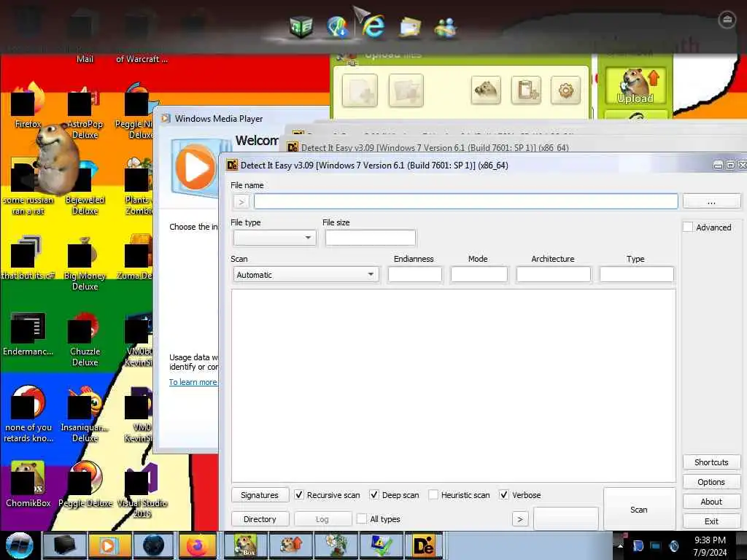The height and width of the screenshot is (560, 747).
Task: Click the ChomikBox add folder icon
Action: click(406, 90)
